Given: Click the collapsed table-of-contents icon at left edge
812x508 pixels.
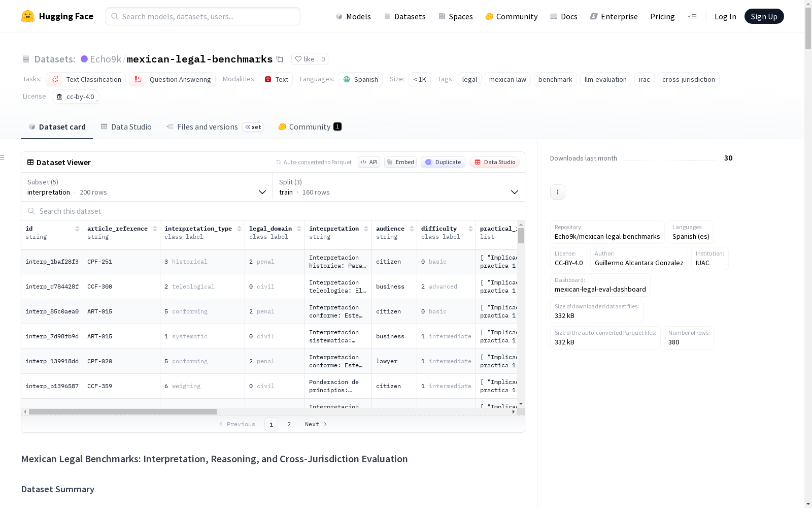Looking at the screenshot, I should click(2, 157).
